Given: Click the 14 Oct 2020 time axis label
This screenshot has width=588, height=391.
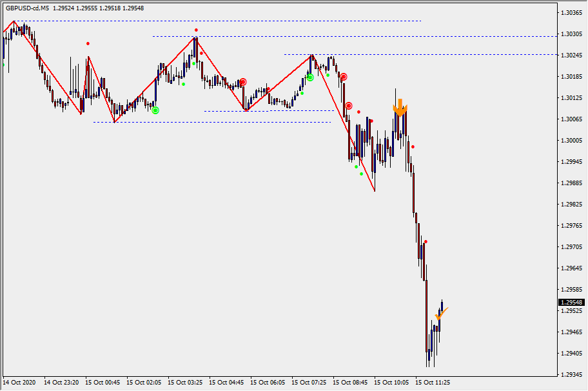Looking at the screenshot, I should pyautogui.click(x=19, y=383).
